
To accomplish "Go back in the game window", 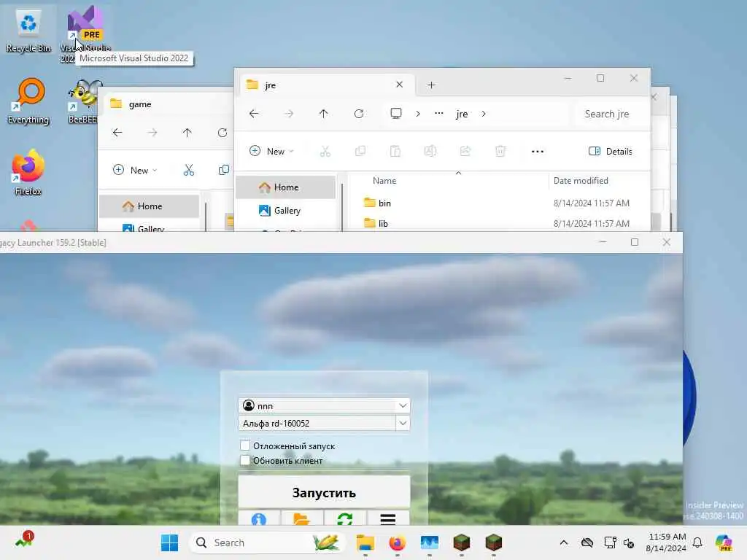I will click(117, 133).
